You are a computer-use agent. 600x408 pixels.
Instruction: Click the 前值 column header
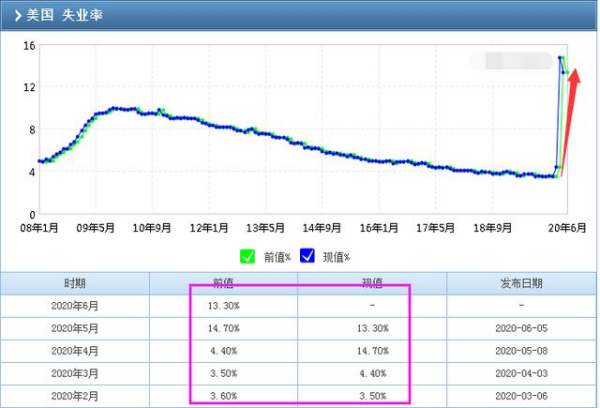[x=223, y=283]
